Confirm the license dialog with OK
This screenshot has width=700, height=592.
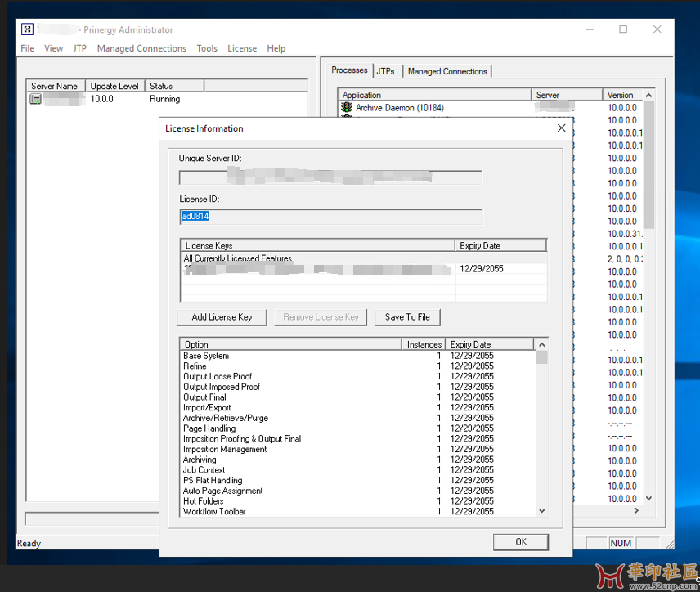[x=521, y=542]
